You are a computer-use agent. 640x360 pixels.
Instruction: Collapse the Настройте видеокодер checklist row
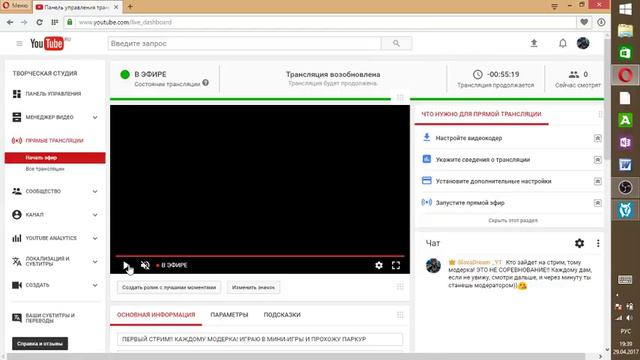pyautogui.click(x=598, y=138)
